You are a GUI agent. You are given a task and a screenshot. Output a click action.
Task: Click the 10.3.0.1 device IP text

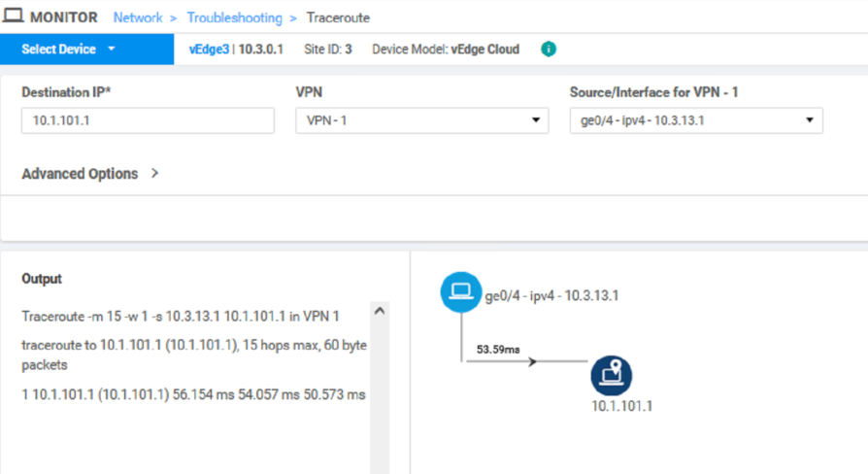click(261, 50)
